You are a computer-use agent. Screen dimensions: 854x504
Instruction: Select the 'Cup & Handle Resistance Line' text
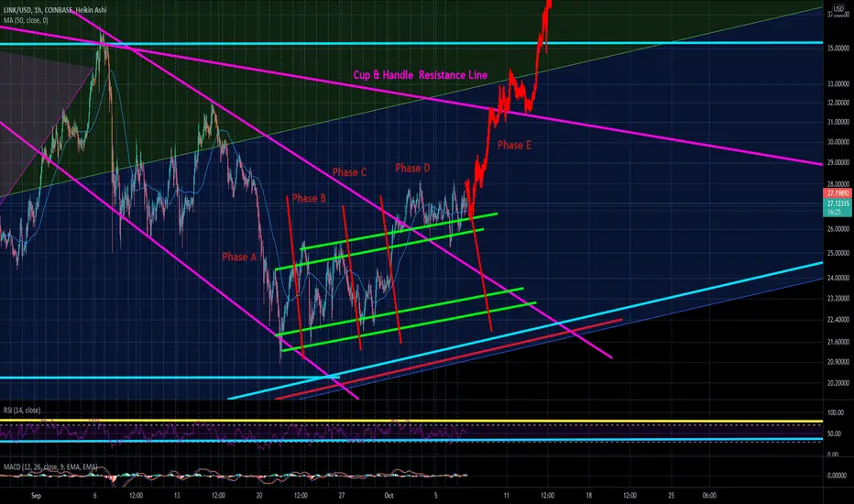[x=420, y=75]
